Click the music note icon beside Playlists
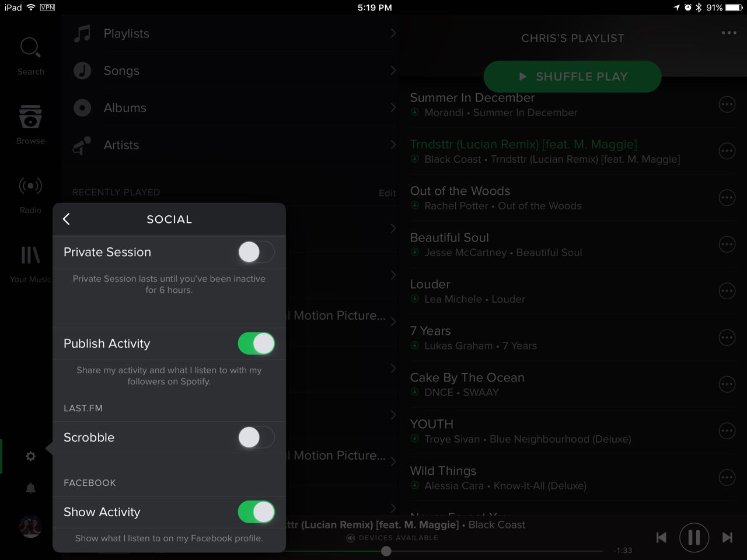This screenshot has height=560, width=747. point(82,33)
